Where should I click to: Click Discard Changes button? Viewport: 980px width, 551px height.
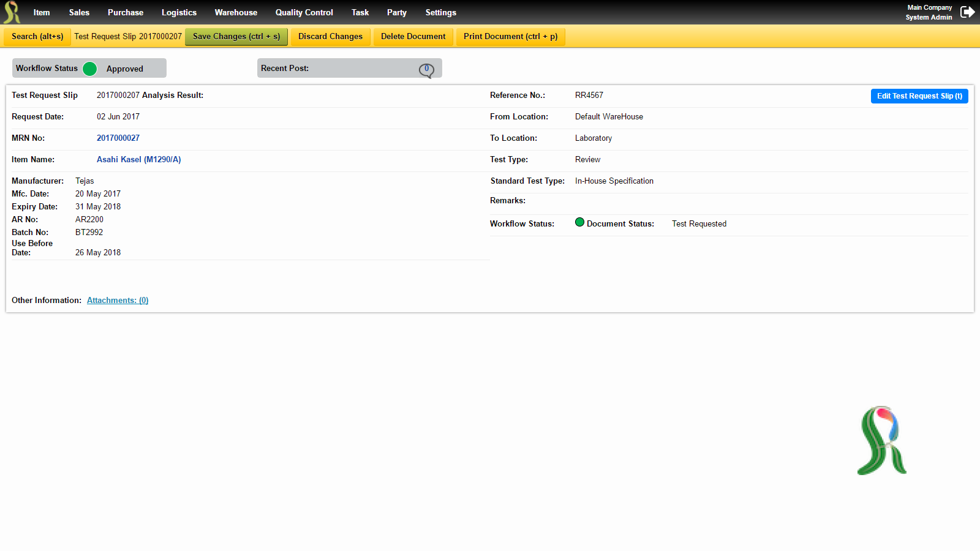click(331, 37)
